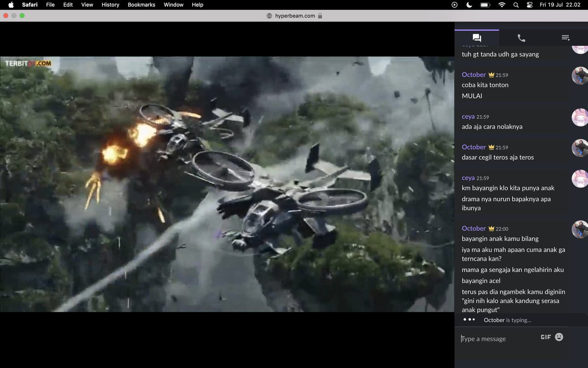Check the battery status icon
Screen dimensions: 588x368
485,4
